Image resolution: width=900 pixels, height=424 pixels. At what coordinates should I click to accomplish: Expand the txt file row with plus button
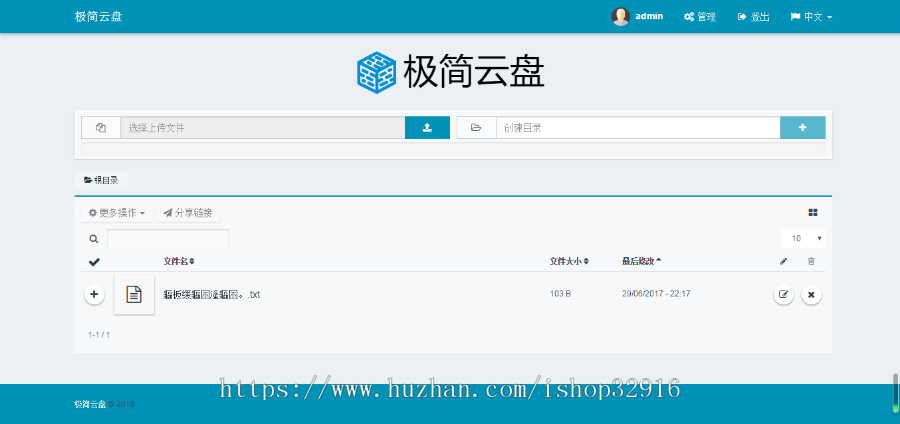tap(94, 295)
